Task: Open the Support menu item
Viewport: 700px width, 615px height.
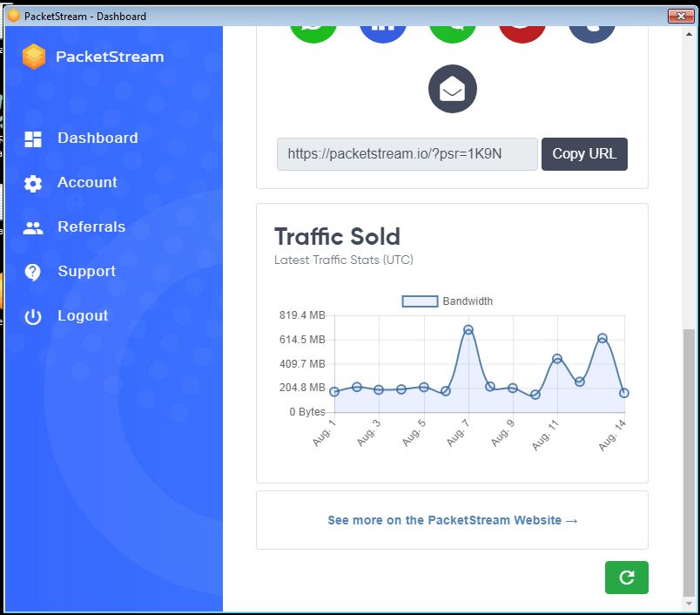Action: coord(86,272)
